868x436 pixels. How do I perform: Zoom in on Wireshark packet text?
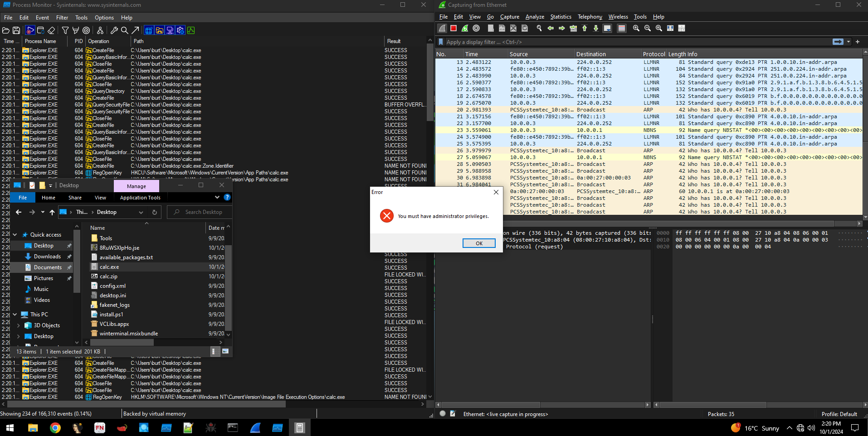pyautogui.click(x=636, y=28)
